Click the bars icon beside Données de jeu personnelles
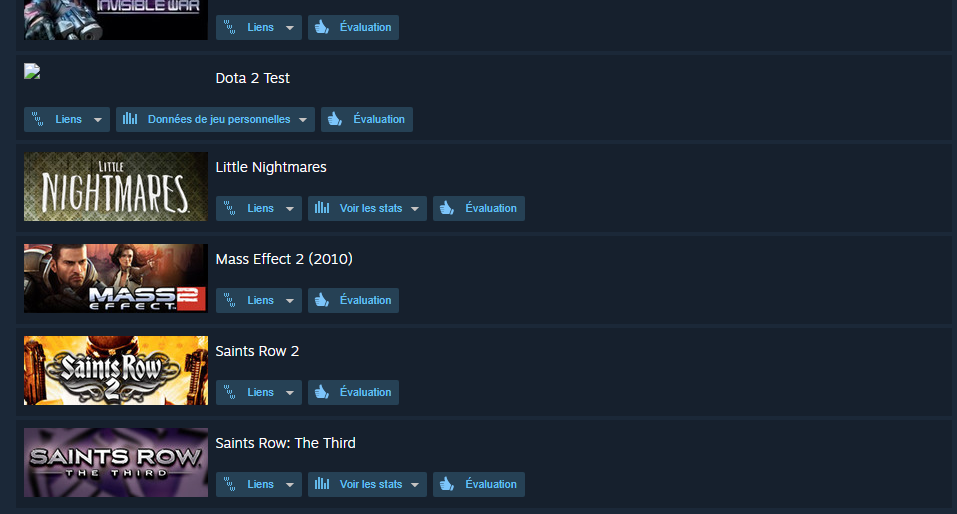 click(x=130, y=119)
